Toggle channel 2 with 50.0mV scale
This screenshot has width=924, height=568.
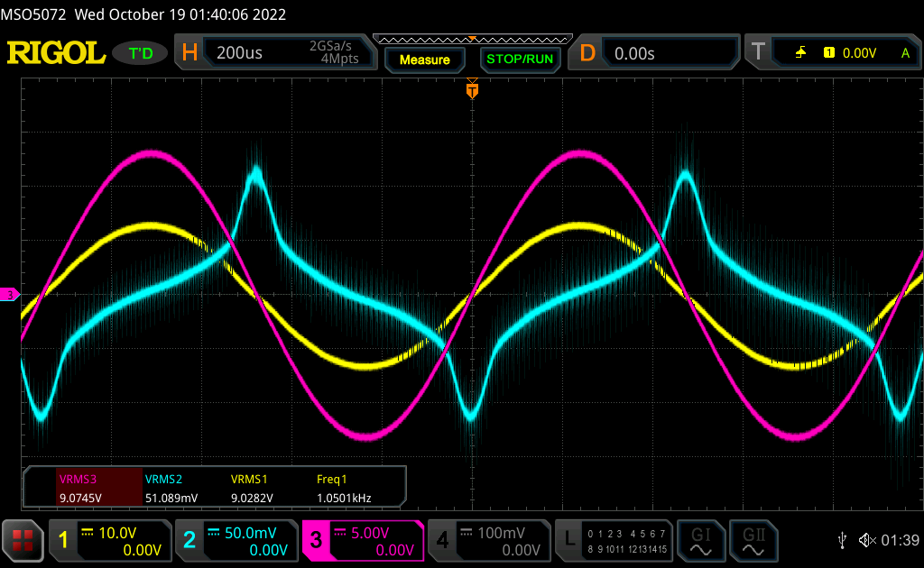236,540
